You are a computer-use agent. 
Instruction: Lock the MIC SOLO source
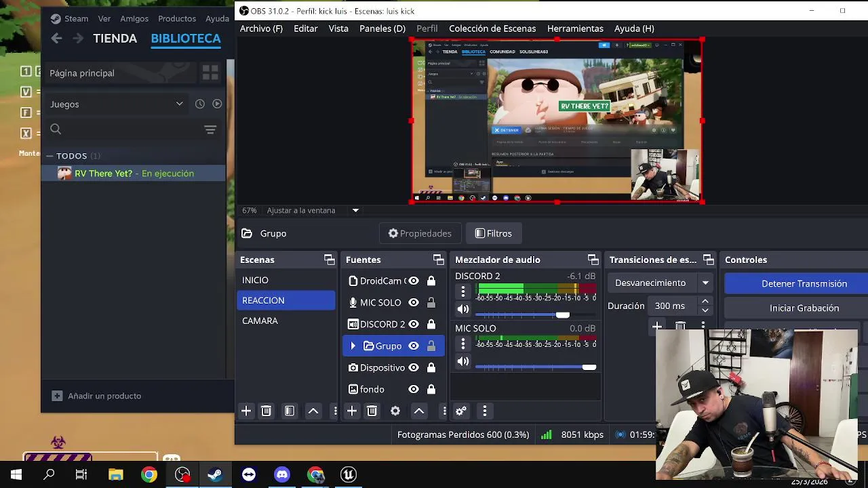pos(431,302)
